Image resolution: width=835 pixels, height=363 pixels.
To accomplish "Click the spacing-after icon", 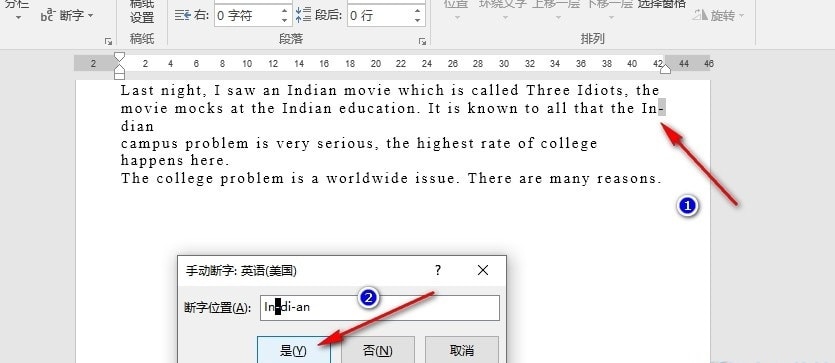I will 304,15.
